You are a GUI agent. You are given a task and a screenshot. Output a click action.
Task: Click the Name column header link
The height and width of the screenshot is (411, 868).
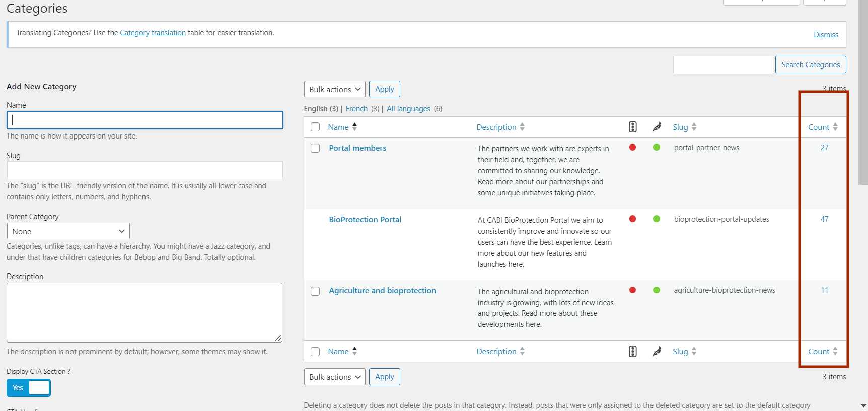[x=338, y=127]
